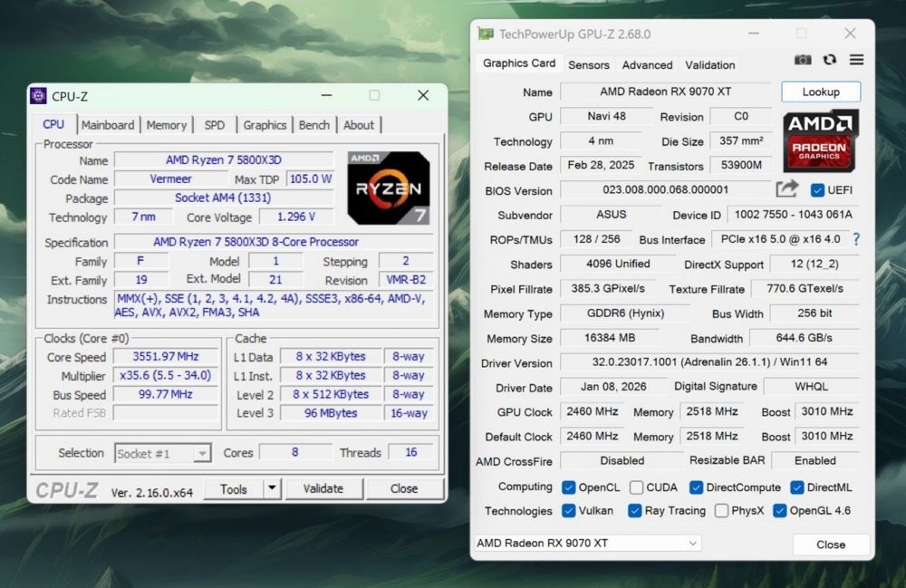Open the Validation tab in GPU-Z
Screen dimensions: 906x588
click(710, 64)
